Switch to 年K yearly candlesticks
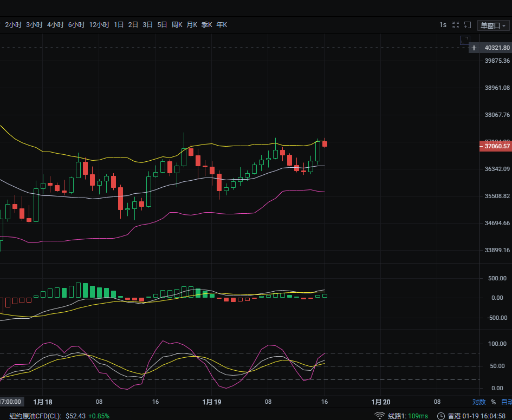Viewport: 512px width, 420px height. tap(222, 25)
